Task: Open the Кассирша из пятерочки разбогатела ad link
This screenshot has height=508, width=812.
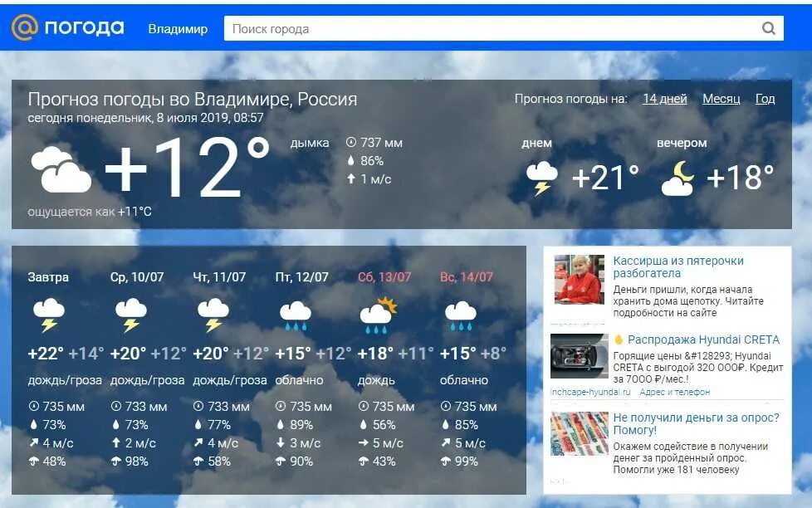Action: point(677,266)
